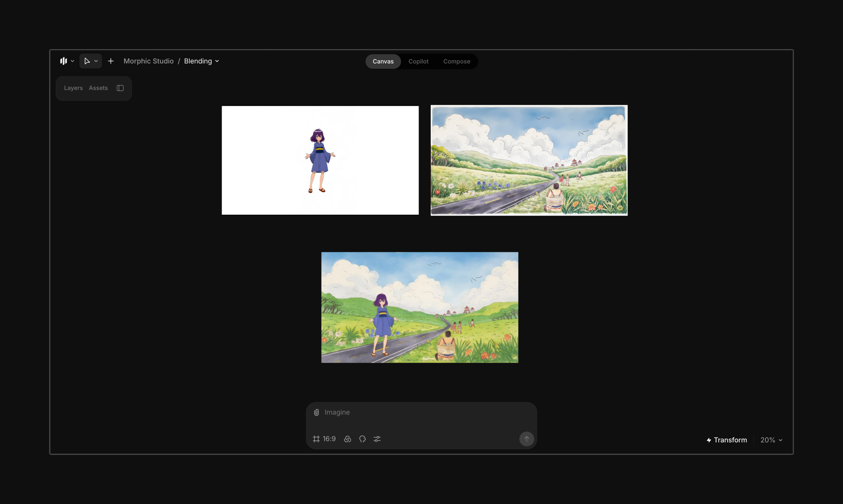Screen dimensions: 843x504
Task: Open the style blend circles icon
Action: click(x=347, y=439)
